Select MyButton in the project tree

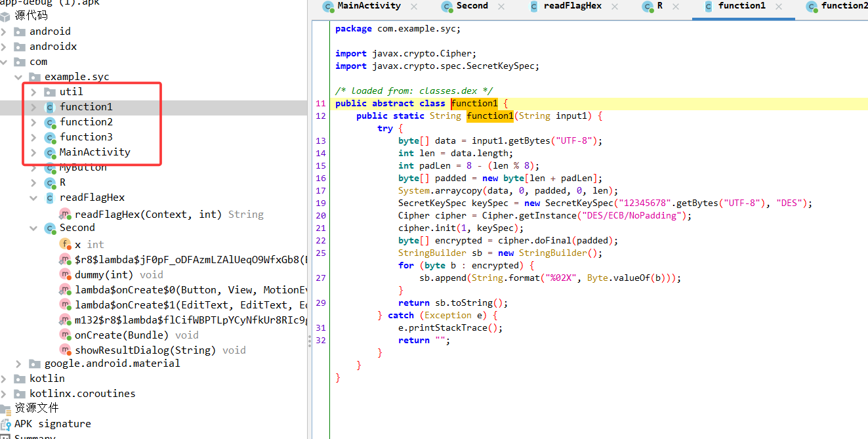click(x=83, y=167)
